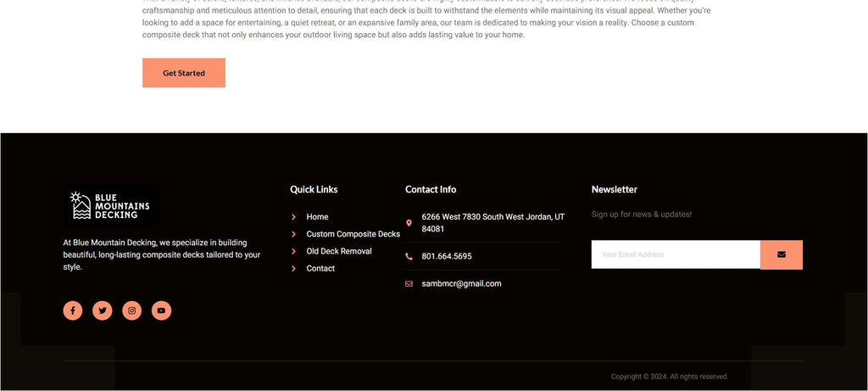Viewport: 868px width, 391px height.
Task: Click the map pin address icon
Action: [x=409, y=223]
